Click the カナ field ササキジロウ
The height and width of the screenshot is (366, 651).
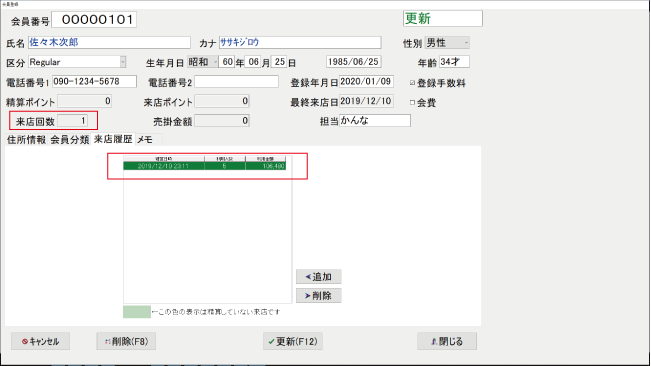[300, 42]
